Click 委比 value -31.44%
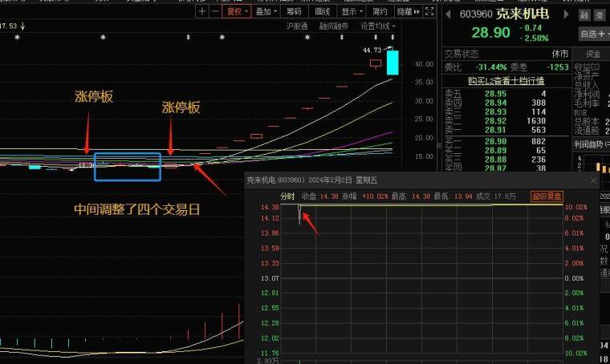 (x=491, y=67)
